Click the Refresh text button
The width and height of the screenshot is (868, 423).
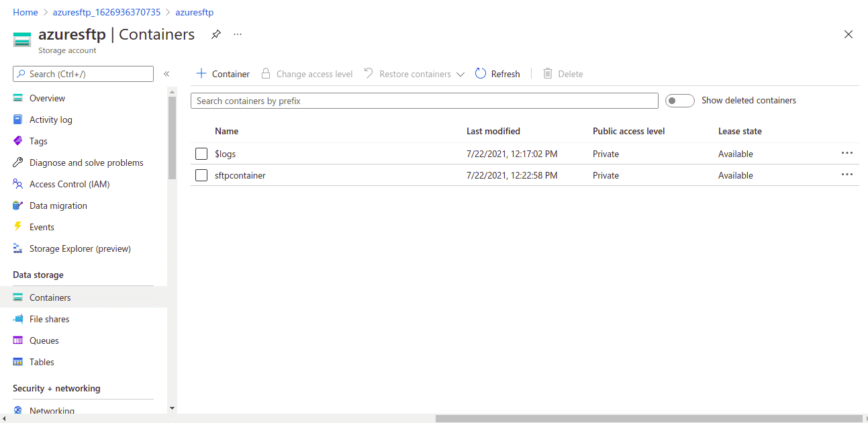pyautogui.click(x=505, y=74)
